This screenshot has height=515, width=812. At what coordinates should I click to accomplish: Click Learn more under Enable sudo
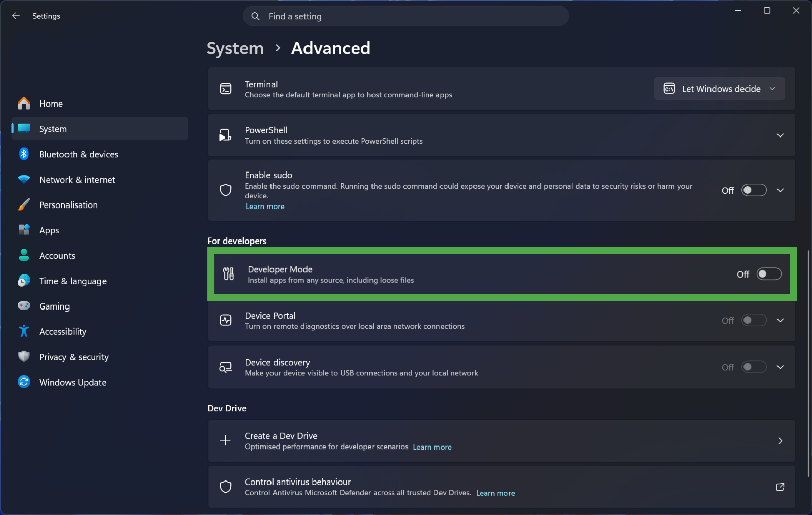tap(265, 207)
